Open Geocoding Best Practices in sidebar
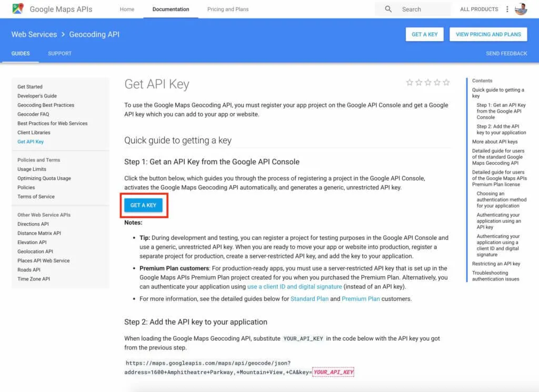Image resolution: width=539 pixels, height=392 pixels. pos(46,105)
